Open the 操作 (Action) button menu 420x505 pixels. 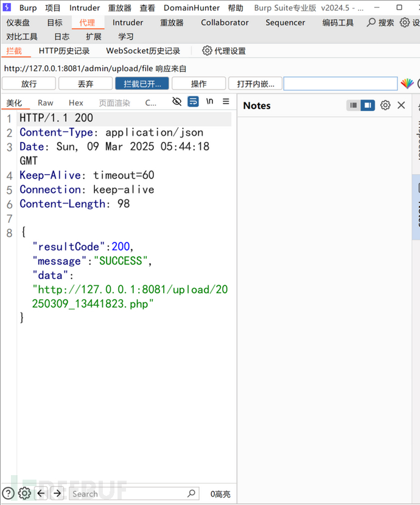[199, 83]
